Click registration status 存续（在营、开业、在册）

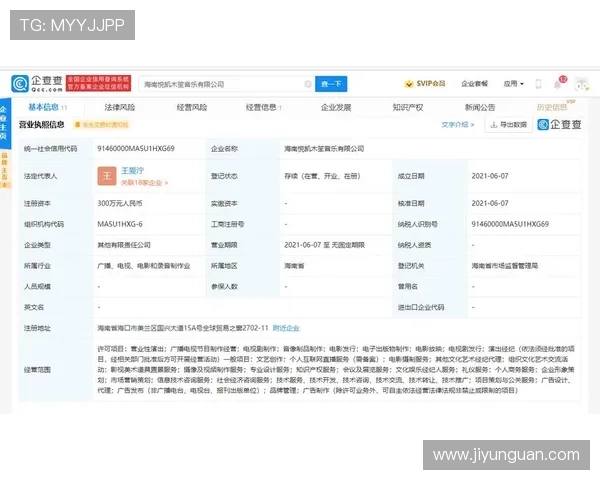click(322, 176)
